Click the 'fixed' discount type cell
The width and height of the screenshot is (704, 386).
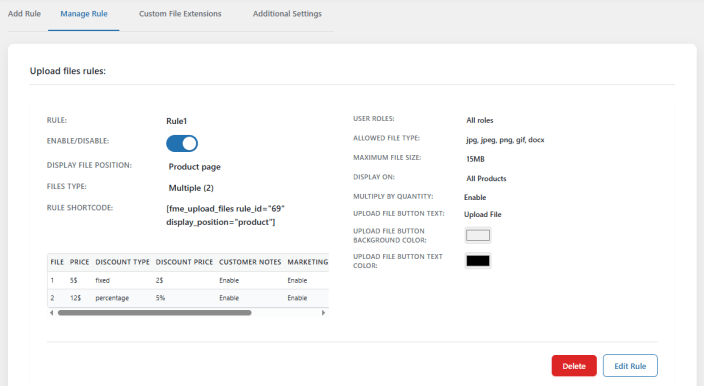(x=102, y=281)
